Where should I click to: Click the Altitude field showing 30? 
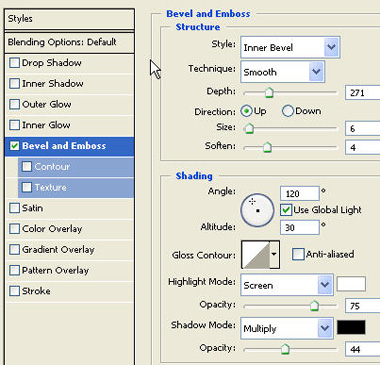pyautogui.click(x=300, y=228)
